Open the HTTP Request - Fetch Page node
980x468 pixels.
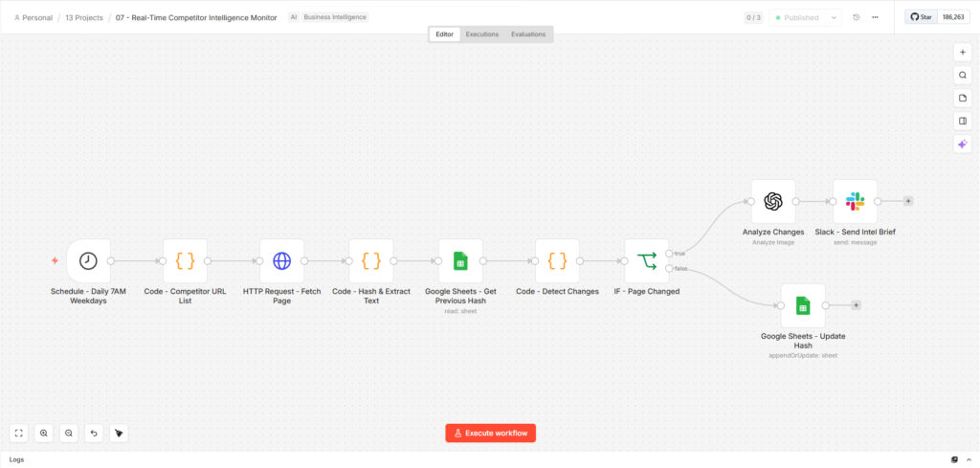[282, 261]
